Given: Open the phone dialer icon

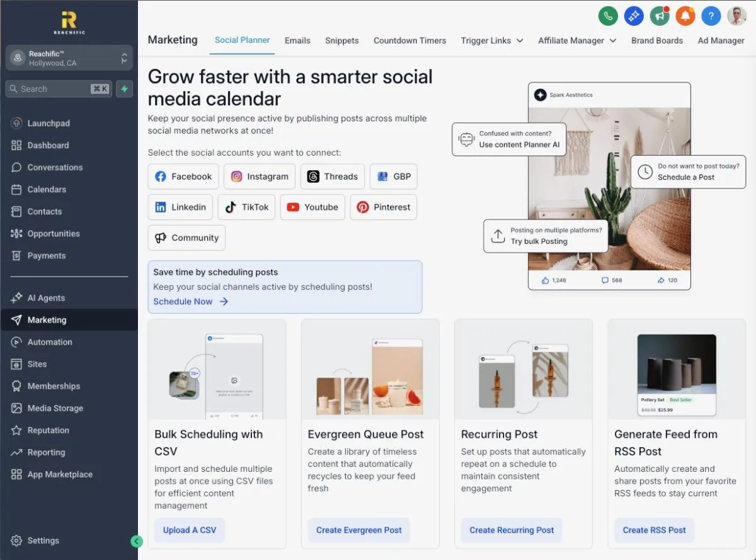Looking at the screenshot, I should coord(608,16).
